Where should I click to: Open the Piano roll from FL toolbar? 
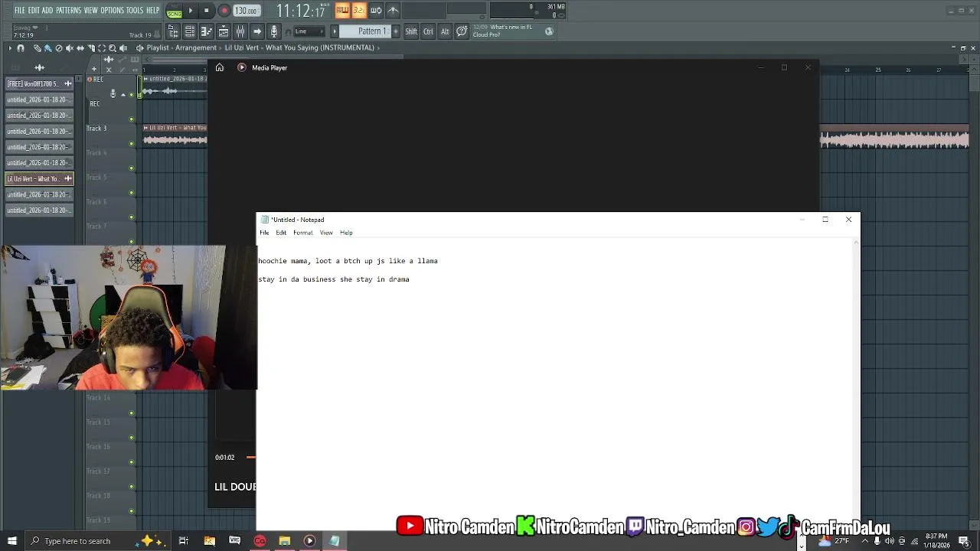pyautogui.click(x=207, y=31)
